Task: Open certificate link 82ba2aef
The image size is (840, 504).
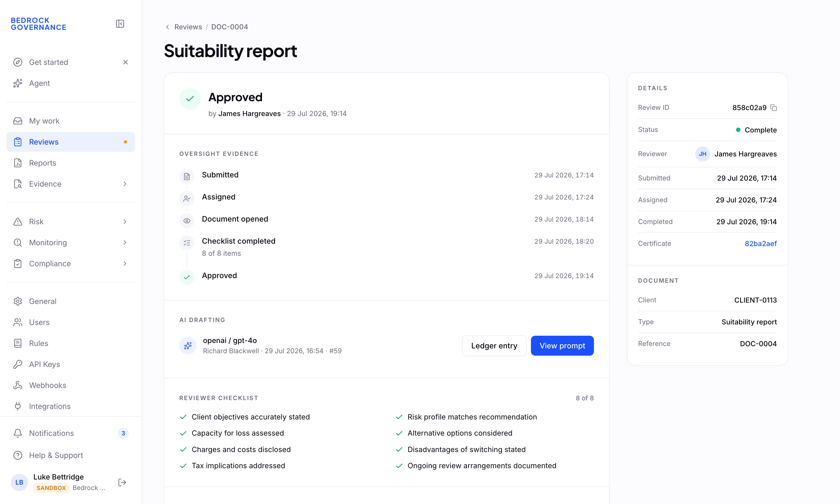Action: 761,243
